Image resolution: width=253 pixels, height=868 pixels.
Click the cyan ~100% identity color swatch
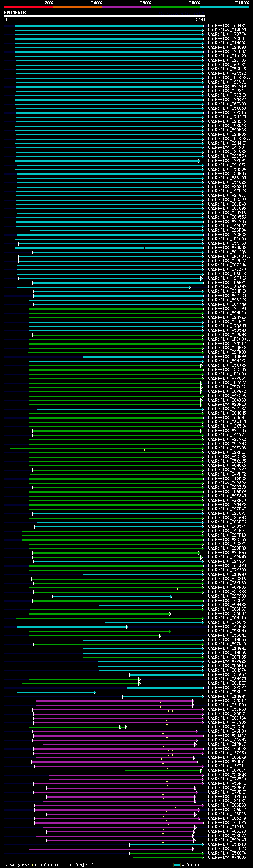224,7
